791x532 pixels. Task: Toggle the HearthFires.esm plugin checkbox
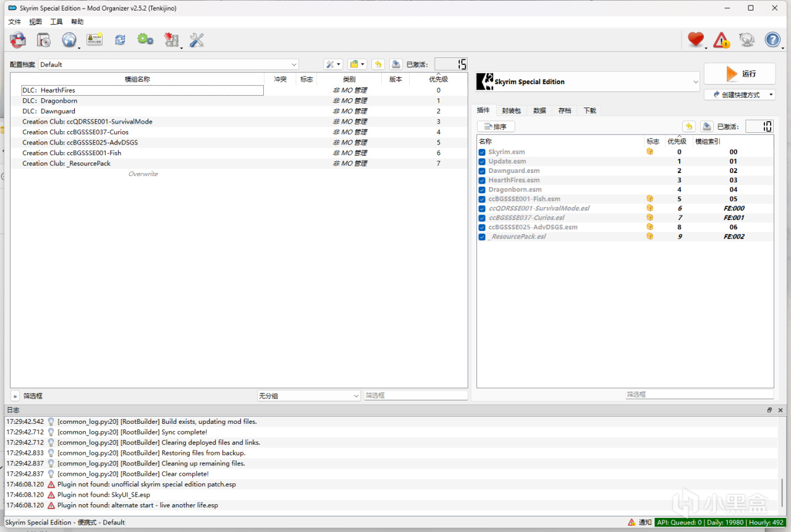coord(482,180)
